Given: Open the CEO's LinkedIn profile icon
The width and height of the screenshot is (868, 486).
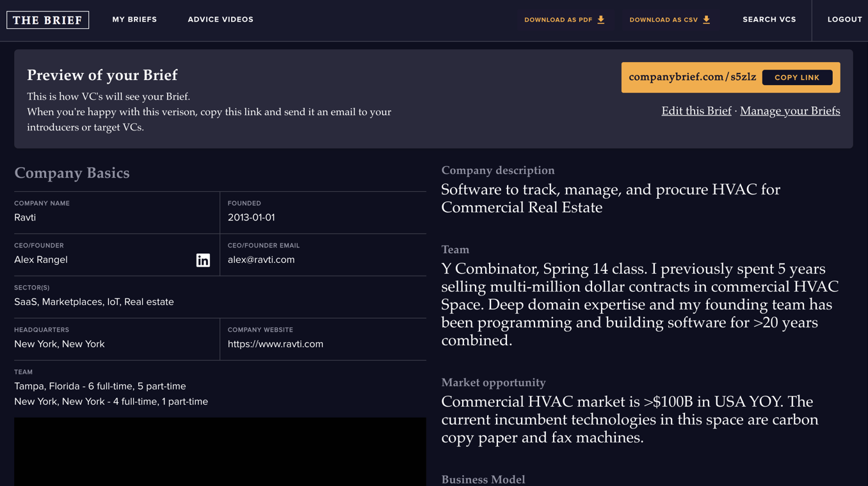Looking at the screenshot, I should 203,260.
